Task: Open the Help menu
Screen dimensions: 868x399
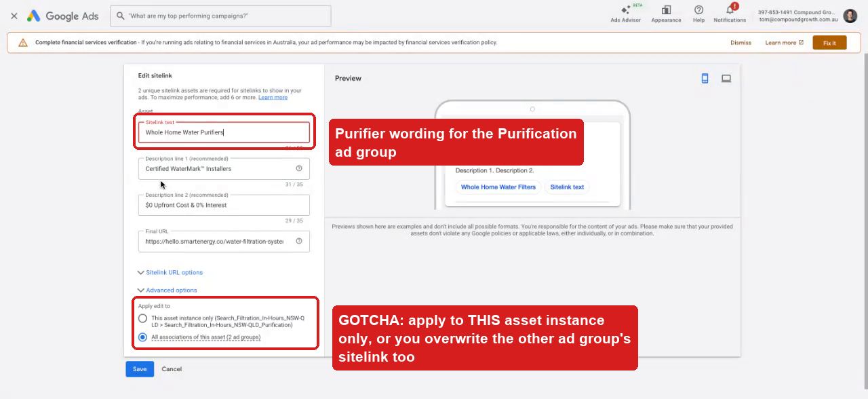Action: click(x=698, y=13)
